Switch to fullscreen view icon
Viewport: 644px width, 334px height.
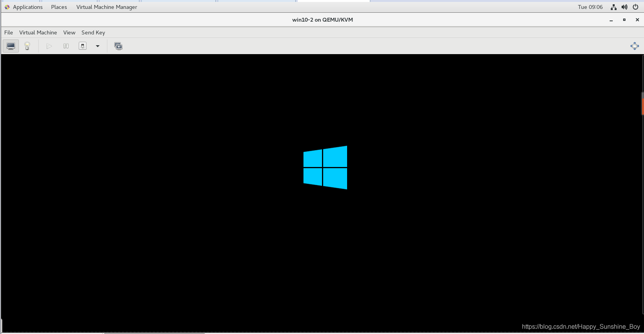(635, 46)
